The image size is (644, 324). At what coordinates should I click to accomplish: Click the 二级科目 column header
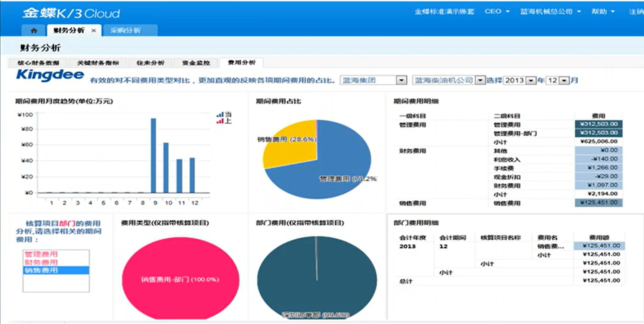point(507,116)
